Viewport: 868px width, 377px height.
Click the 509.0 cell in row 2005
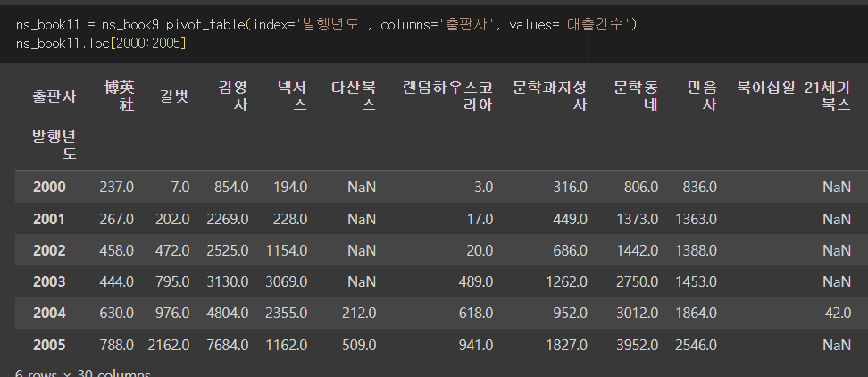click(359, 346)
